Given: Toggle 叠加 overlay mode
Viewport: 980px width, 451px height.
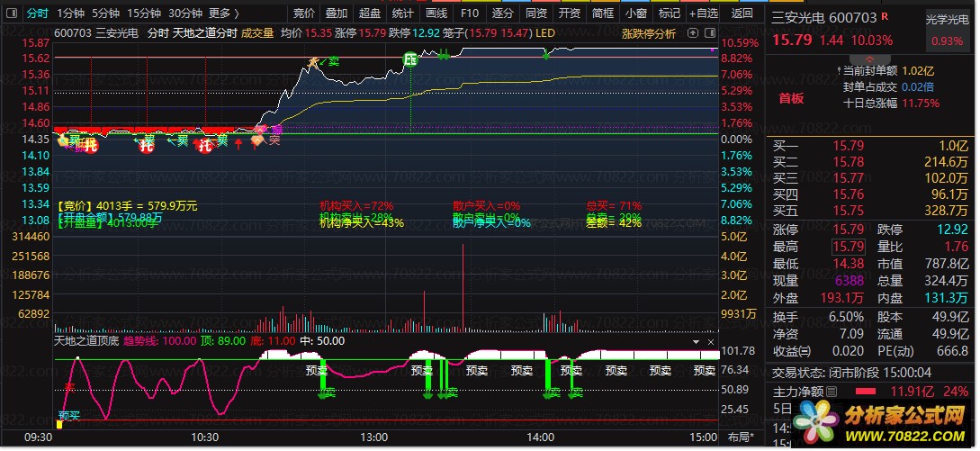Looking at the screenshot, I should pos(337,14).
